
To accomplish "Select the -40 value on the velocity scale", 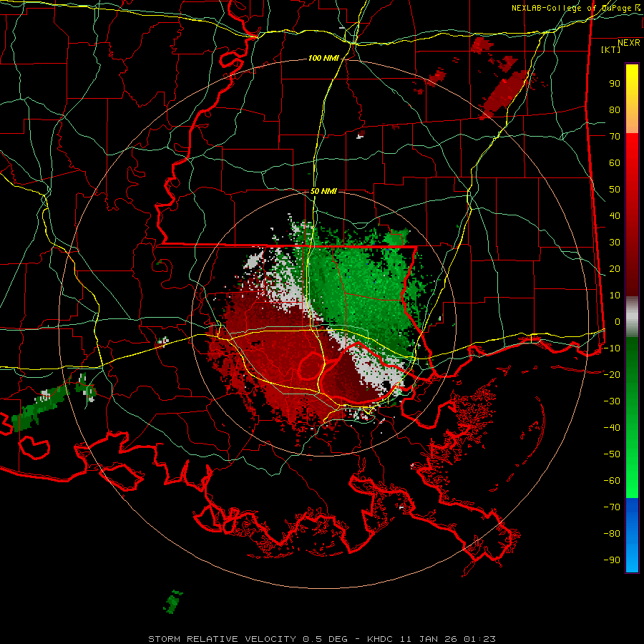I will (612, 428).
